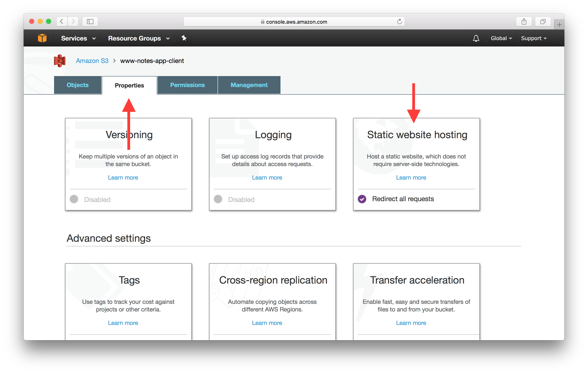588x374 pixels.
Task: Click the Versioning Disabled status circle
Action: [x=74, y=199]
